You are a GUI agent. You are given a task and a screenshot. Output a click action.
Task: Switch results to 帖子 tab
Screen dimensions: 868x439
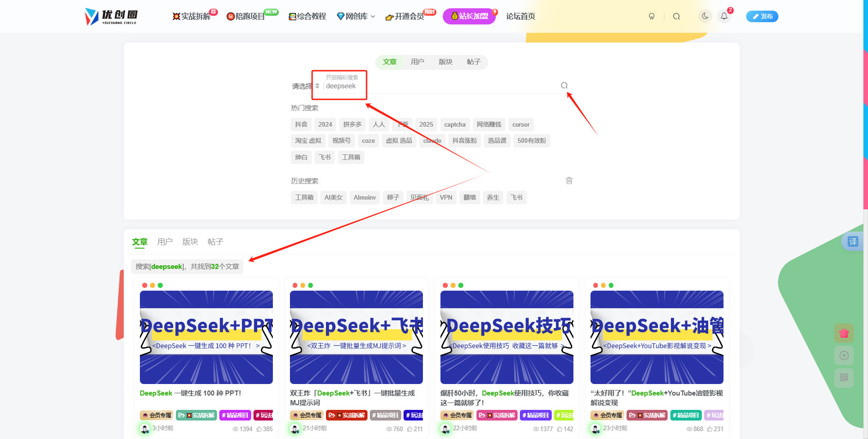click(215, 242)
